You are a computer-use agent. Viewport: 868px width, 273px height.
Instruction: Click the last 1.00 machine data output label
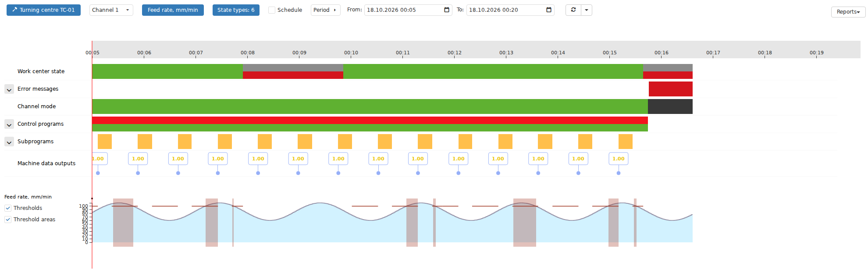(619, 159)
